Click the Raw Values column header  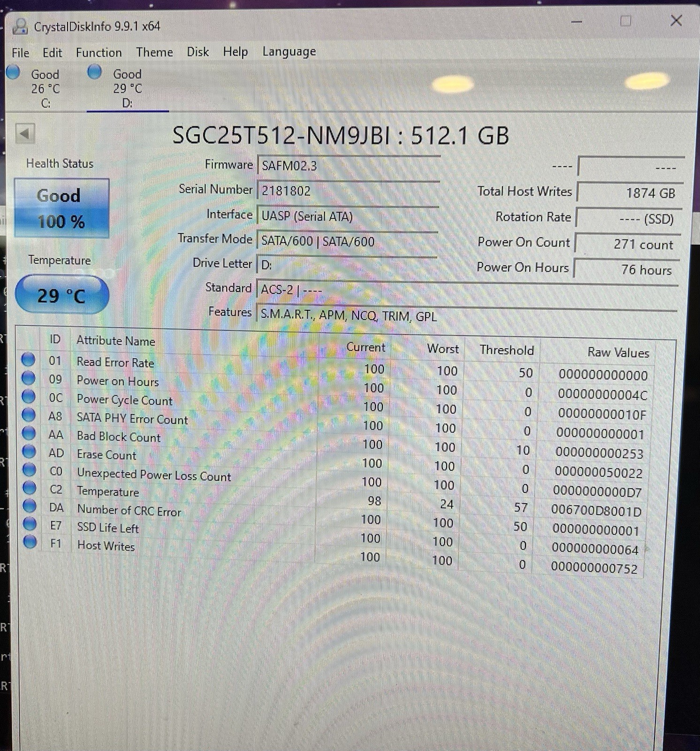(x=618, y=353)
